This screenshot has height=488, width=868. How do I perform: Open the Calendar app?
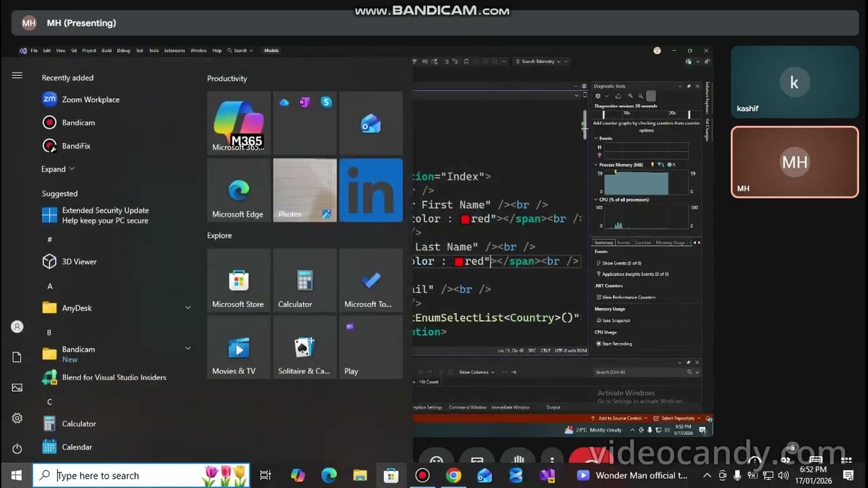(115, 447)
